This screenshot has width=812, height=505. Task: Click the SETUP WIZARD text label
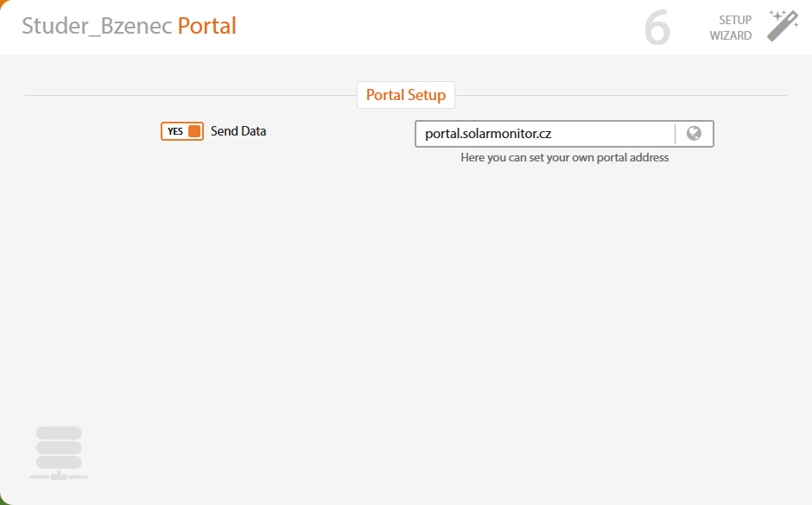tap(731, 28)
